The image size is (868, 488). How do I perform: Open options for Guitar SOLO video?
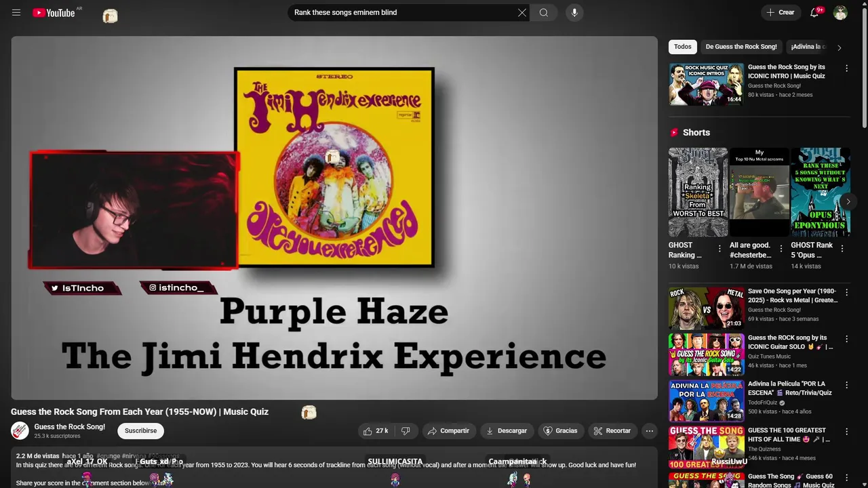pos(846,339)
